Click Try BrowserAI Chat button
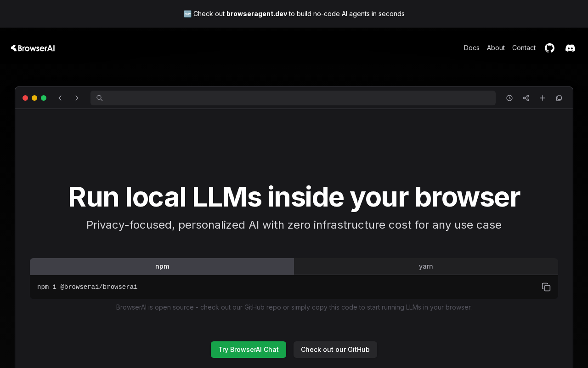The width and height of the screenshot is (588, 368). pyautogui.click(x=249, y=350)
